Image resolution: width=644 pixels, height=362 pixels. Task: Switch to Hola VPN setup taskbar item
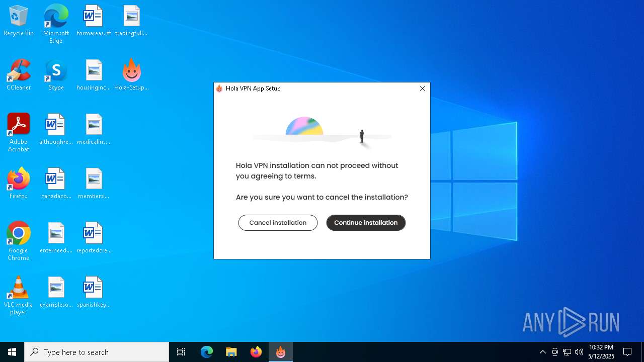click(281, 352)
